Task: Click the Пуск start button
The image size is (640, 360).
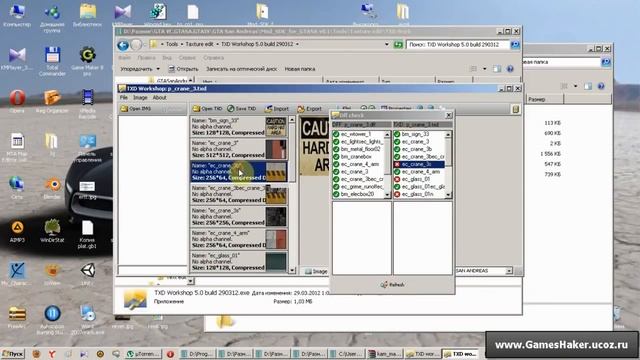Action: pyautogui.click(x=13, y=354)
